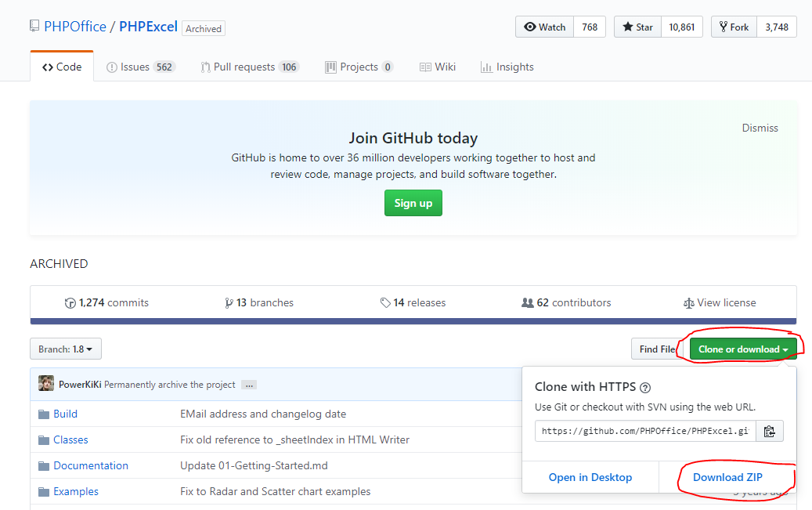This screenshot has height=510, width=812.
Task: Open the Branch: 1.8 dropdown
Action: pyautogui.click(x=66, y=349)
